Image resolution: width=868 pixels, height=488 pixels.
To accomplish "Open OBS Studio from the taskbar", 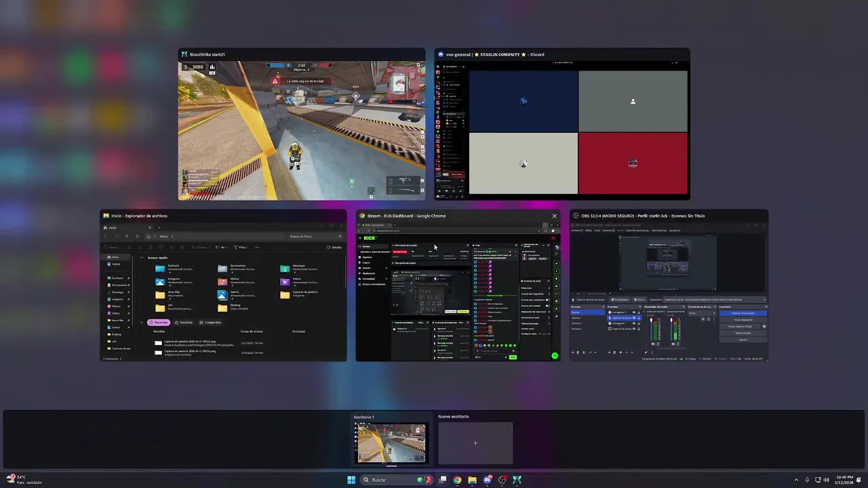I will coord(502,480).
